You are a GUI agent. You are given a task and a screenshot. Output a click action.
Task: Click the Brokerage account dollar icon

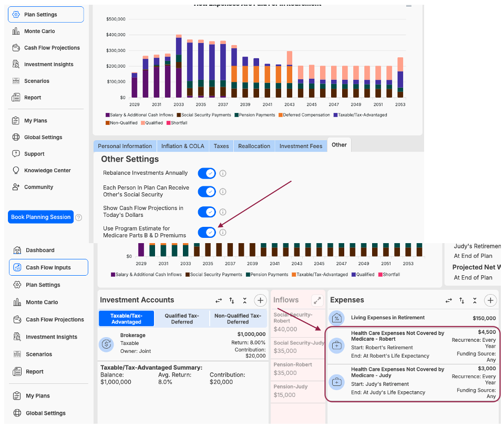[106, 344]
